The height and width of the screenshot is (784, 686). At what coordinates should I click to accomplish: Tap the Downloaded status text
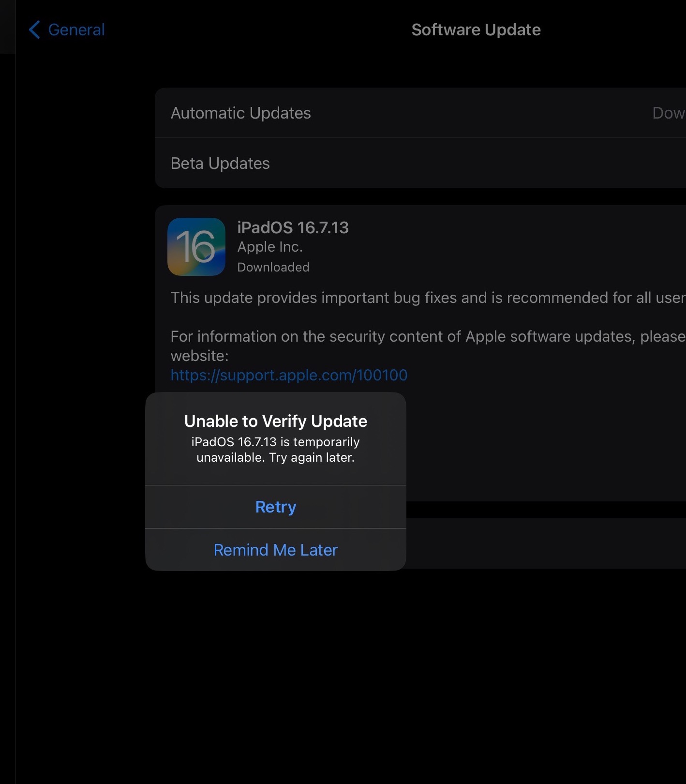tap(273, 267)
